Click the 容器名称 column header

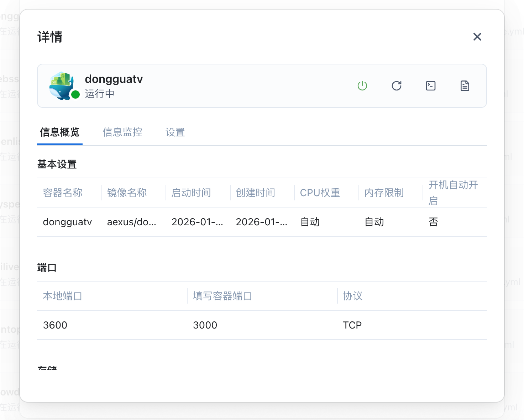tap(63, 193)
